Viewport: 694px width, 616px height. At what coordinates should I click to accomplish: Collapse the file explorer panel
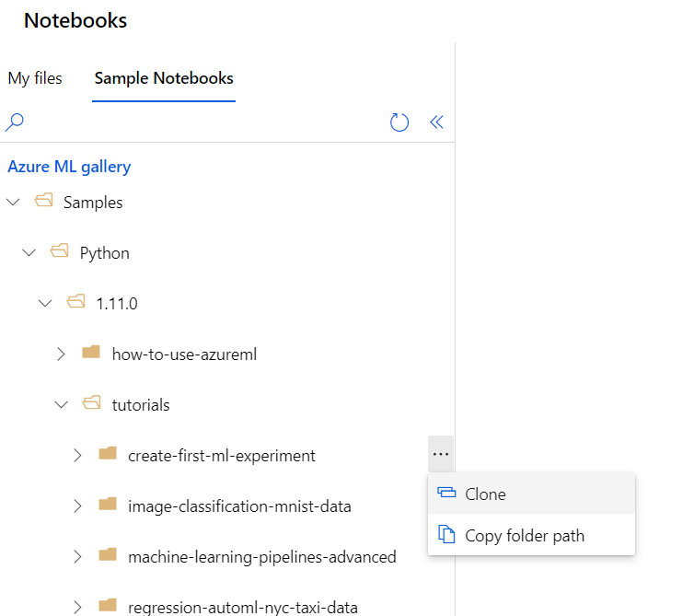pos(436,122)
